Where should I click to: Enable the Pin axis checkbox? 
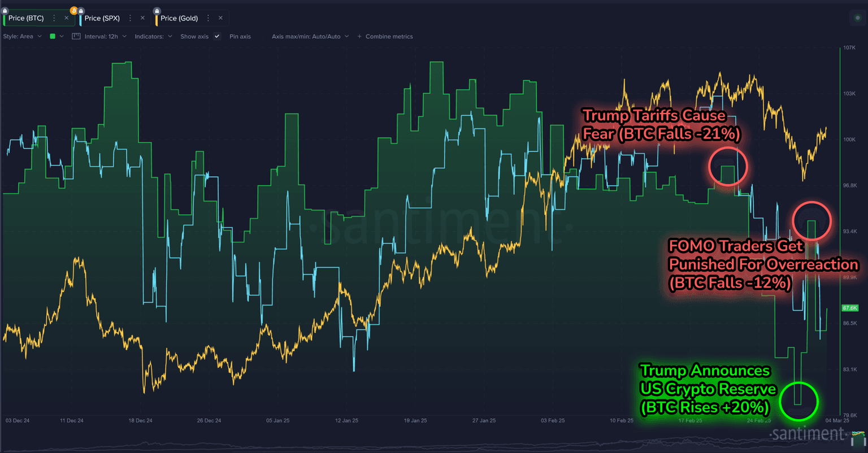tap(240, 36)
